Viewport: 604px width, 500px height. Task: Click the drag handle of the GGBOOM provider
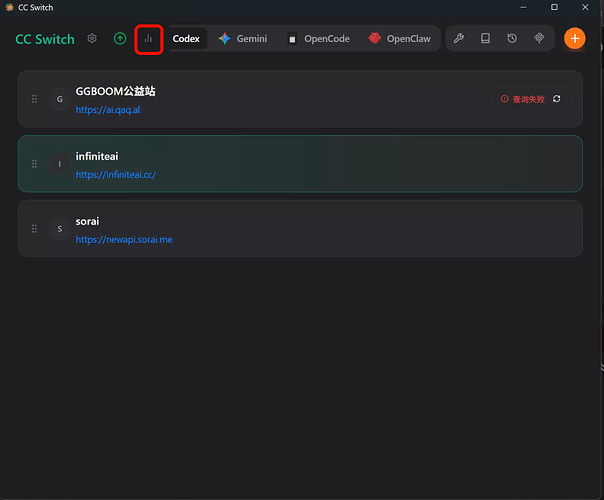click(x=34, y=99)
